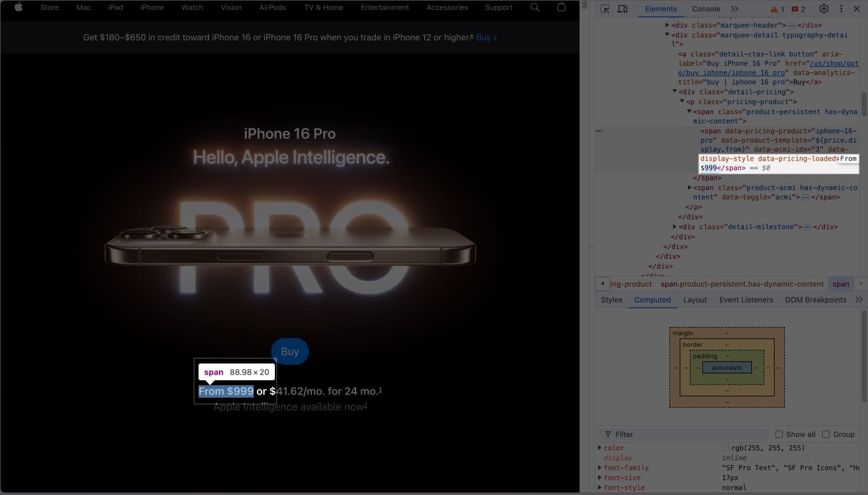
Task: Click the Apple logo in the navigation bar
Action: pyautogui.click(x=18, y=7)
